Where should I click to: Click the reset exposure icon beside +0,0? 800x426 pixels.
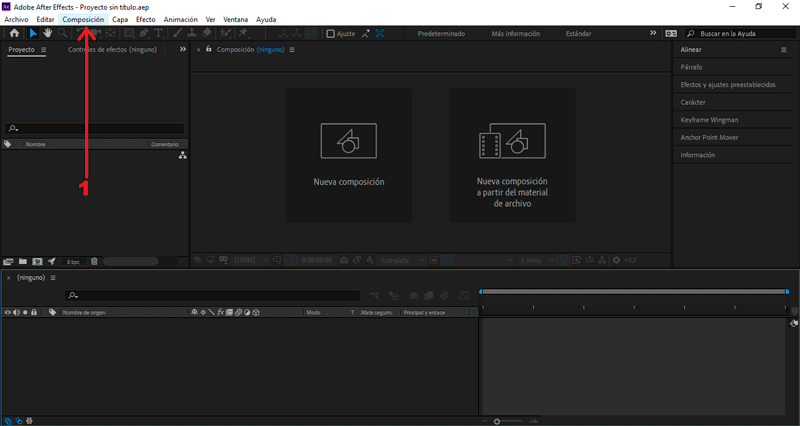pos(616,260)
